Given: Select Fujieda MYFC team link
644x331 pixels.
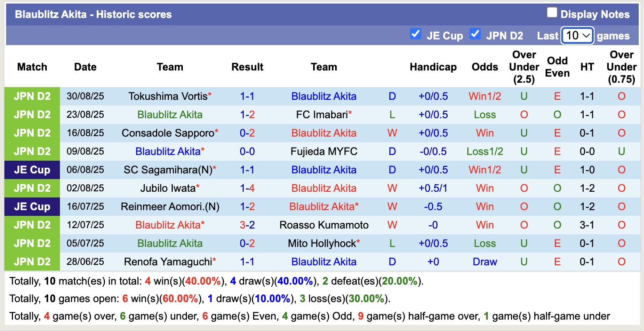Looking at the screenshot, I should (x=324, y=151).
